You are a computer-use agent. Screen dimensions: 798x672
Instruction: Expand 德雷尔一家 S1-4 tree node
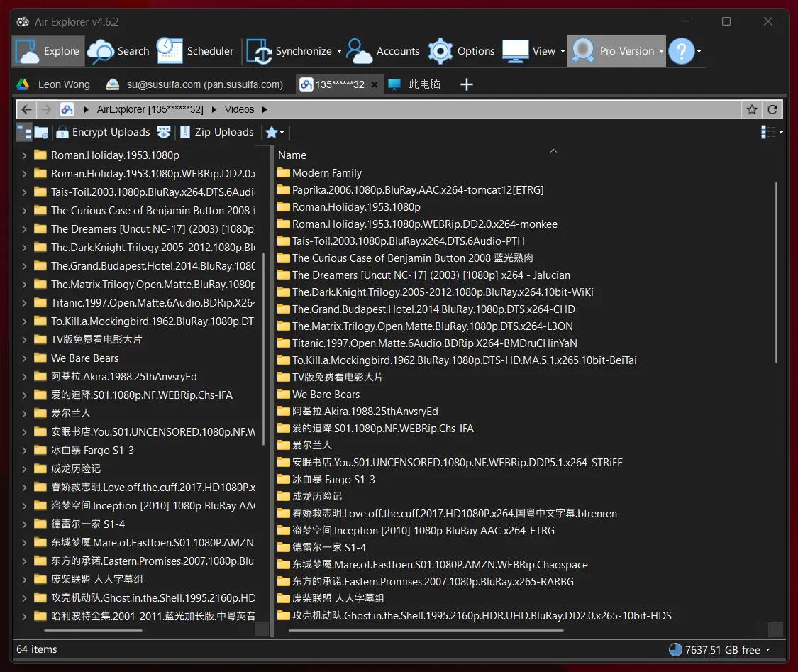(x=24, y=524)
